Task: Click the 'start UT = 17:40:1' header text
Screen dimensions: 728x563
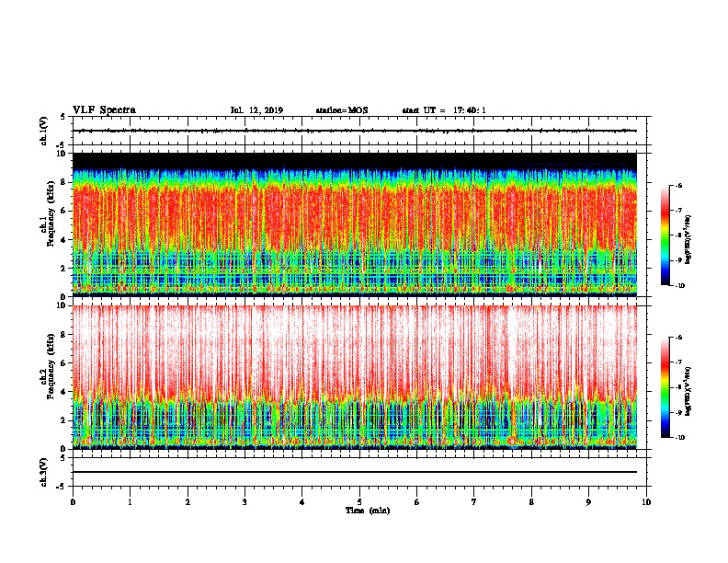Action: coord(444,110)
